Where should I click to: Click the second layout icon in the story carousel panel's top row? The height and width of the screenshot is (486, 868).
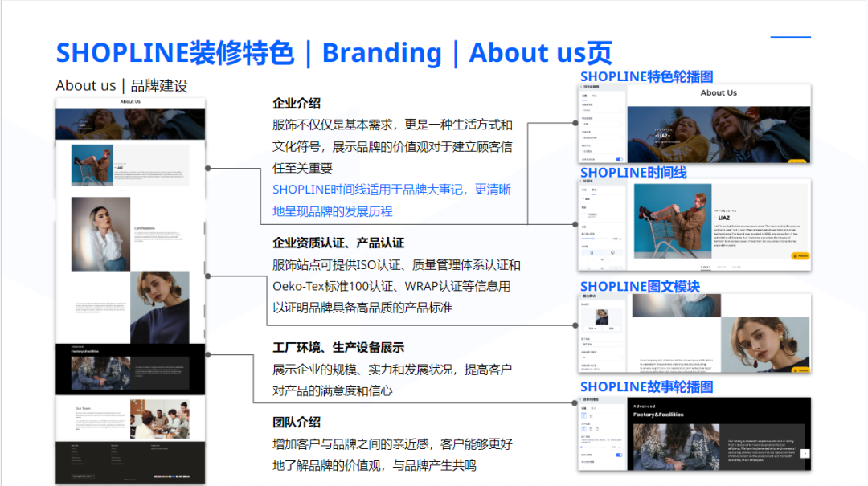pyautogui.click(x=591, y=415)
